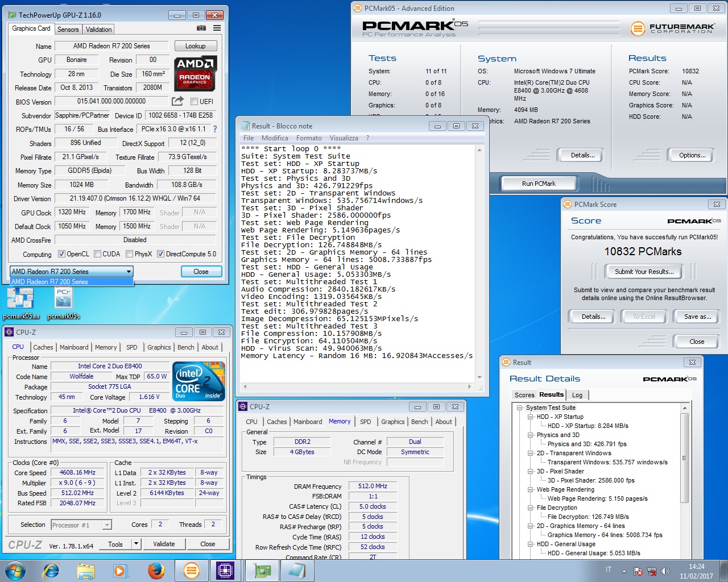Click the Lookup button in GPU-Z
The image size is (728, 582).
(x=195, y=46)
